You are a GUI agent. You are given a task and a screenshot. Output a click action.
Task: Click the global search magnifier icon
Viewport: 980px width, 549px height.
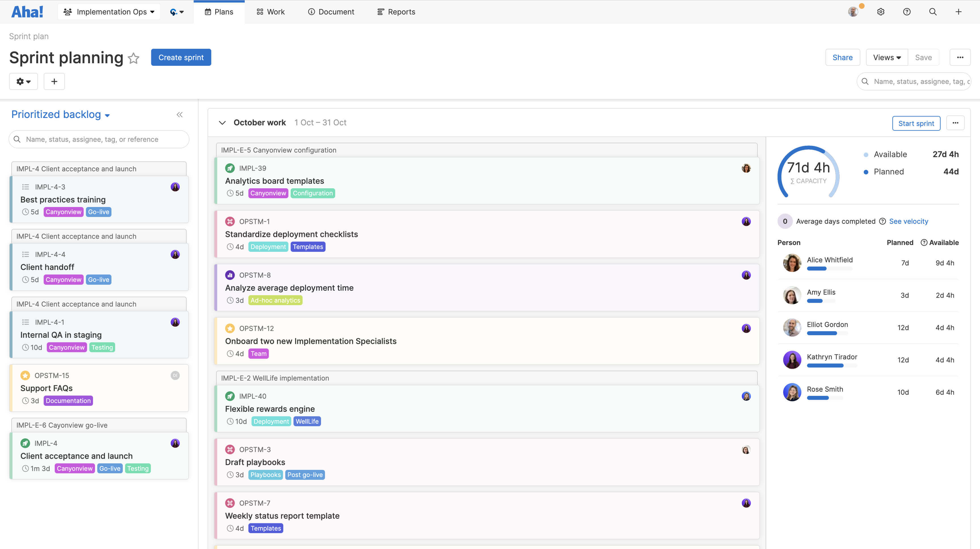pyautogui.click(x=932, y=12)
